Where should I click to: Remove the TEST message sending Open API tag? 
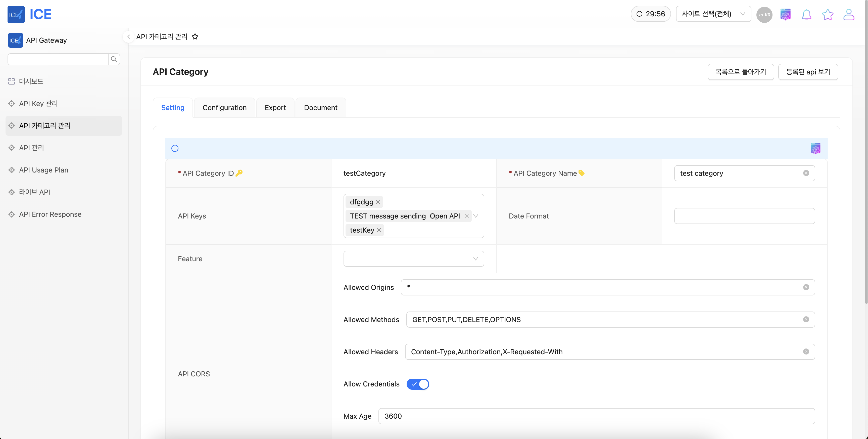pyautogui.click(x=466, y=216)
